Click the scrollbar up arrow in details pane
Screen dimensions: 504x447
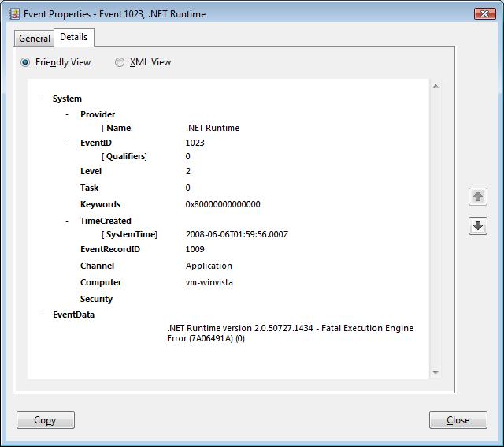(x=435, y=86)
